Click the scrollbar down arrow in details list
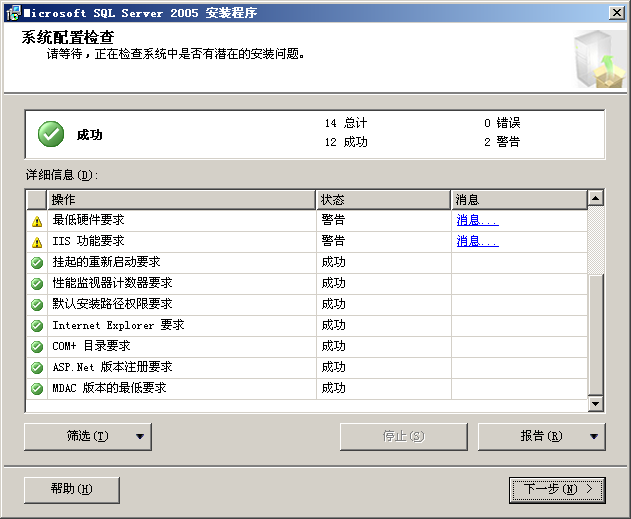The height and width of the screenshot is (519, 631). coord(596,404)
